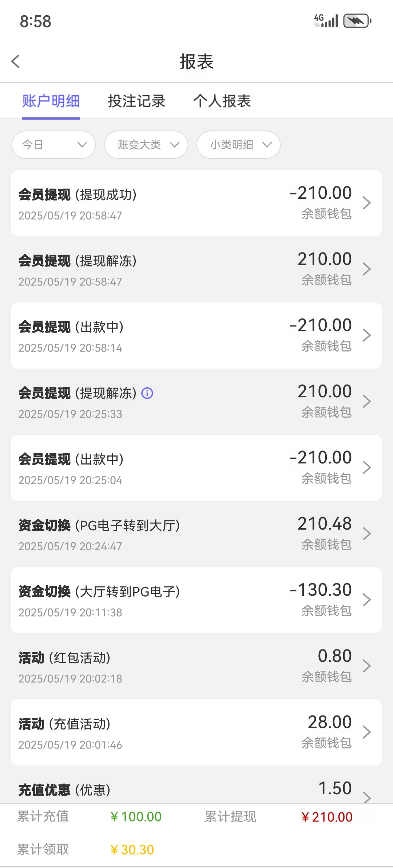
Task: Open 出款中 withdrawal at 20:58:14
Action: pos(196,335)
